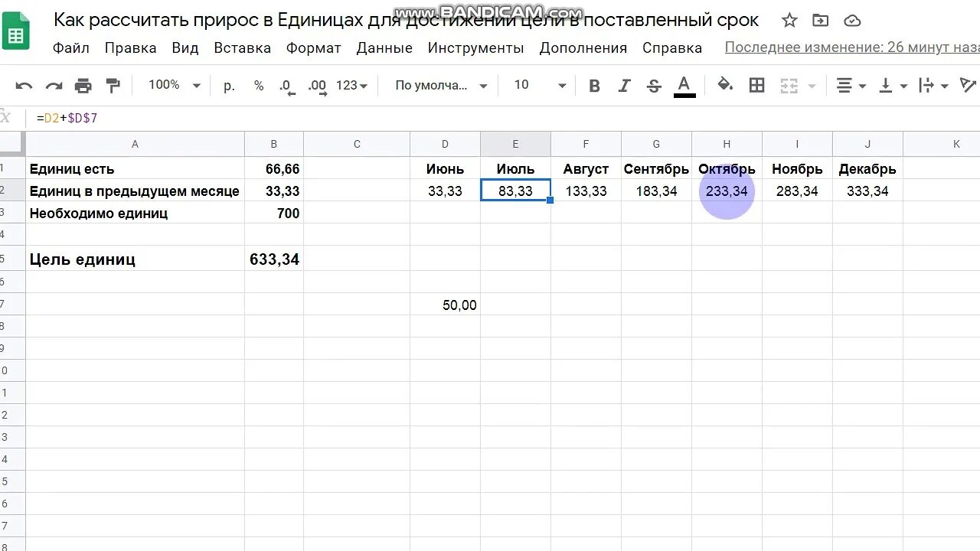
Task: Format cell as currency (р.)
Action: coord(229,86)
